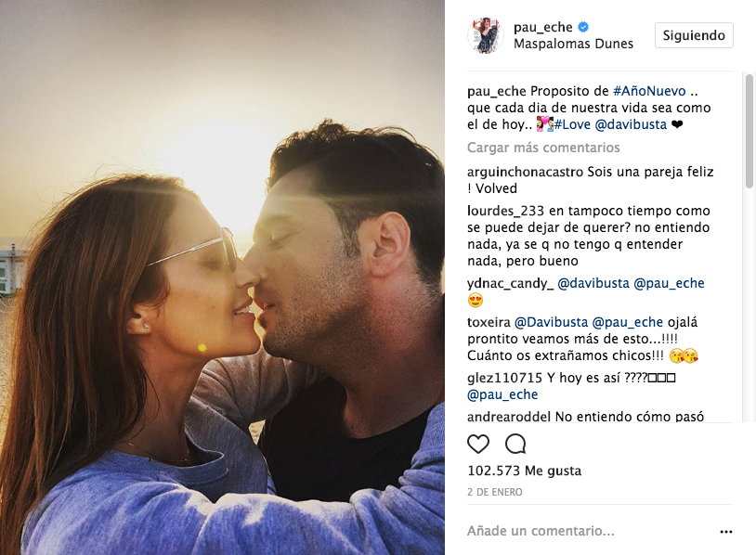
Task: Click the blue verified badge beside pau_eche
Action: click(583, 27)
